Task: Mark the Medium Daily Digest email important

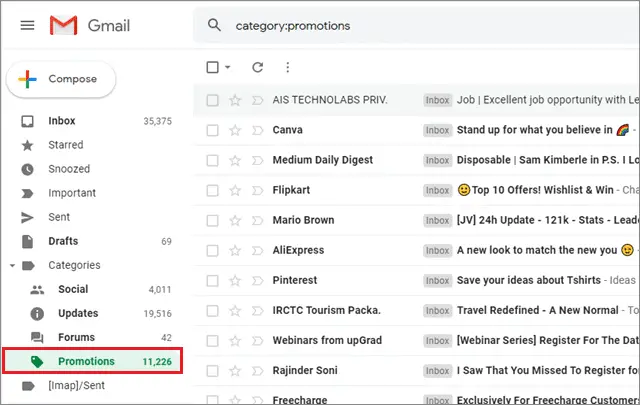Action: [258, 160]
